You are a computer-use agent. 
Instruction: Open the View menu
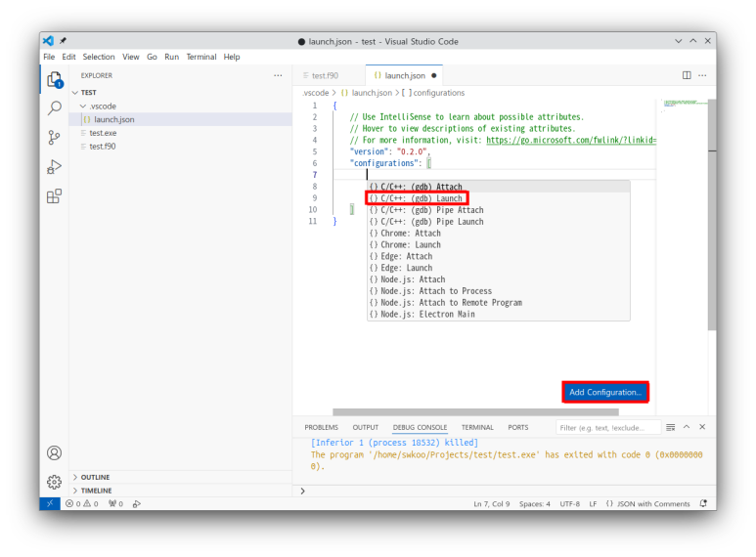pyautogui.click(x=131, y=57)
